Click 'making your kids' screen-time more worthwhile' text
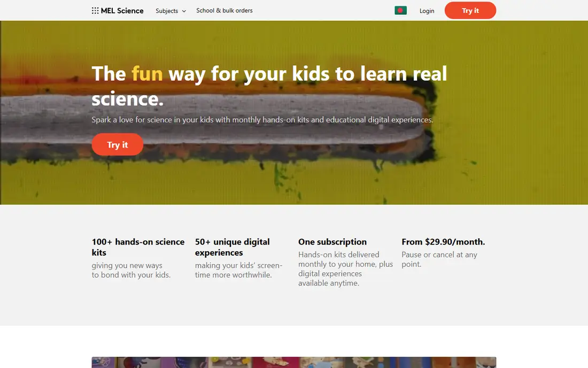588x368 pixels. [x=238, y=270]
